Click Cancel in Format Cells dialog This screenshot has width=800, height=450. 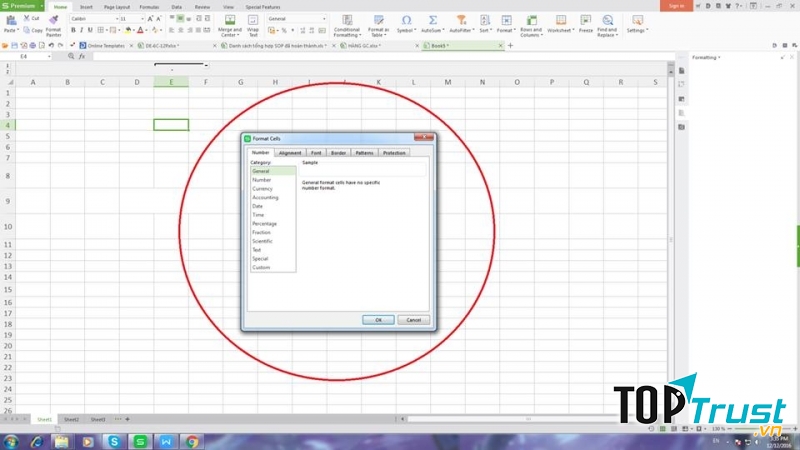(412, 320)
